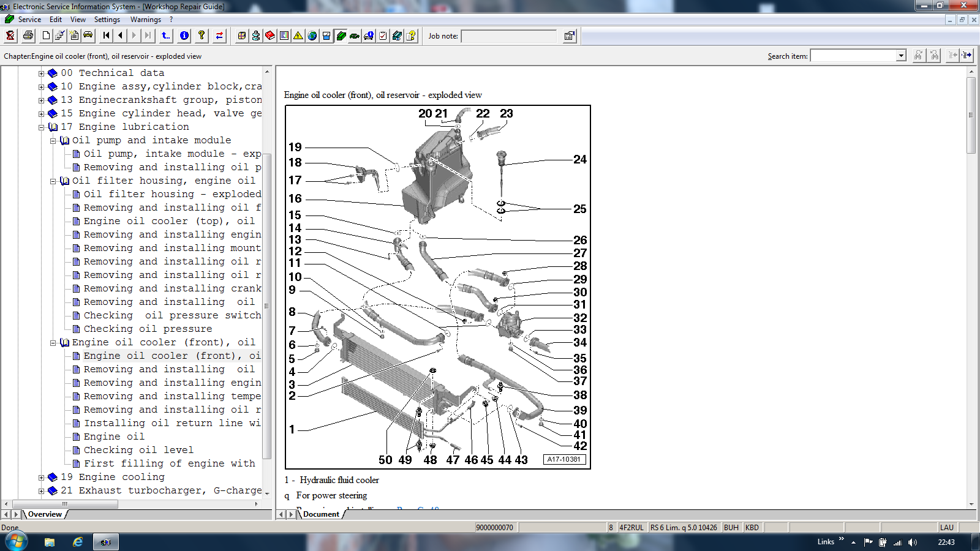The height and width of the screenshot is (551, 980).
Task: Click the tree panel horizontal scrollbar thumb
Action: [x=65, y=504]
